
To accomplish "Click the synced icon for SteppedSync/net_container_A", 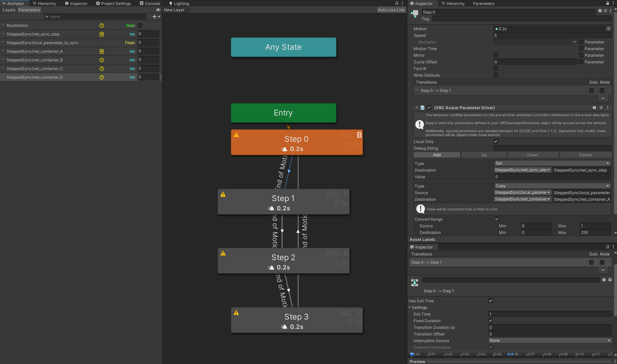I will pos(102,51).
